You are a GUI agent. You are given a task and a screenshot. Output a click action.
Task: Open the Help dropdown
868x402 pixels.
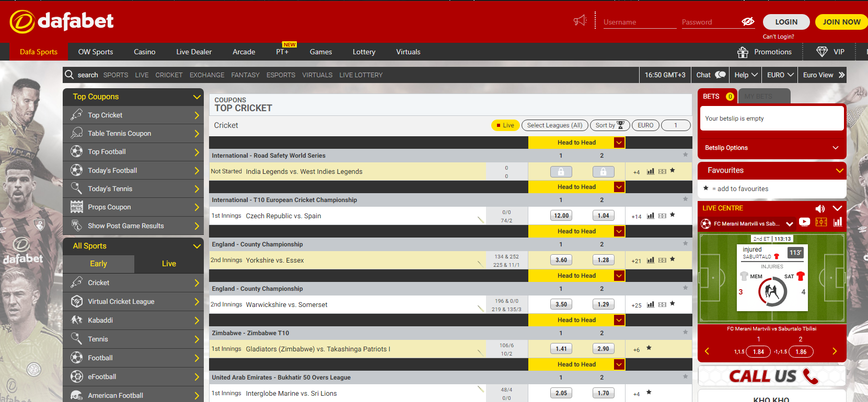746,75
